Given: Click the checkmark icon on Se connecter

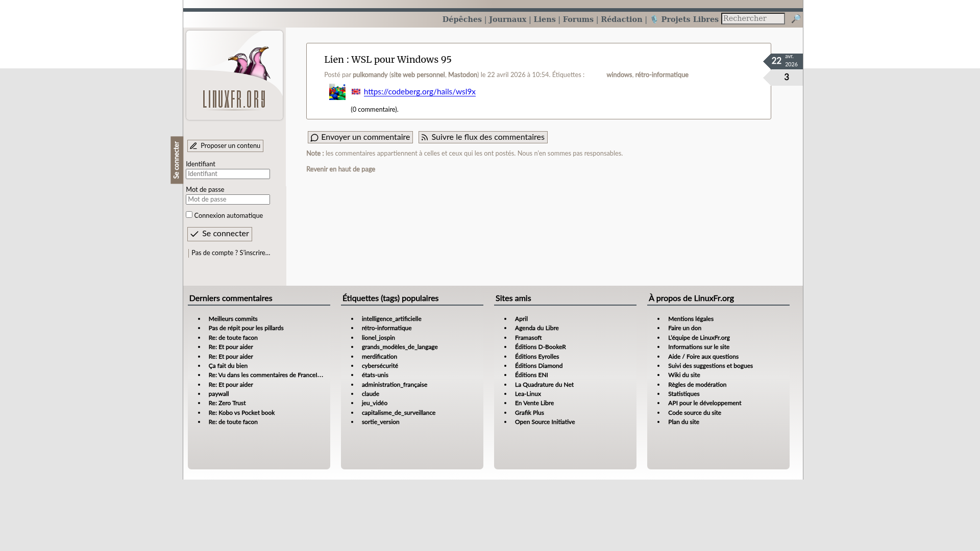Looking at the screenshot, I should point(194,234).
